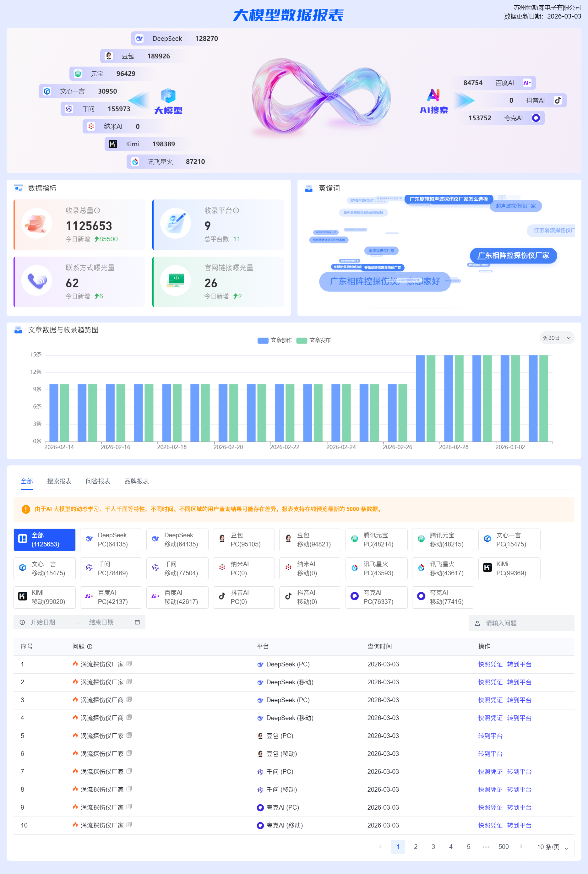Toggle the 文章创作 legend swatch
The width and height of the screenshot is (588, 874).
pos(263,340)
